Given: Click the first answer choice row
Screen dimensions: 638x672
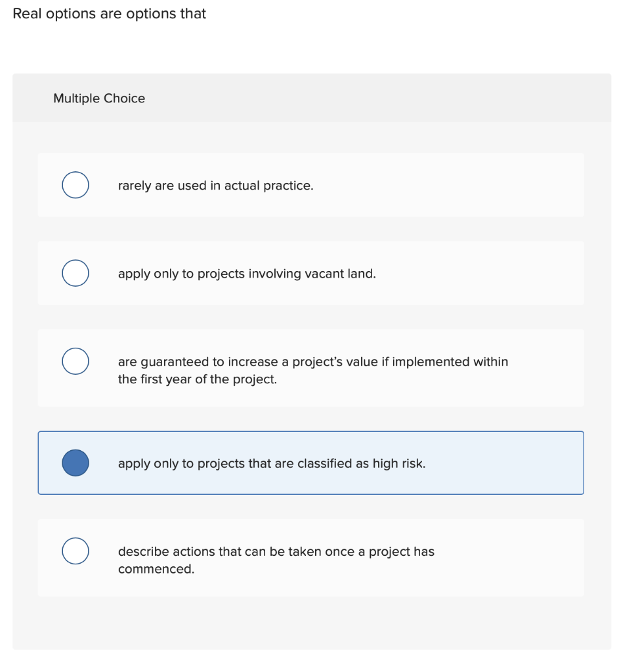Looking at the screenshot, I should 311,184.
